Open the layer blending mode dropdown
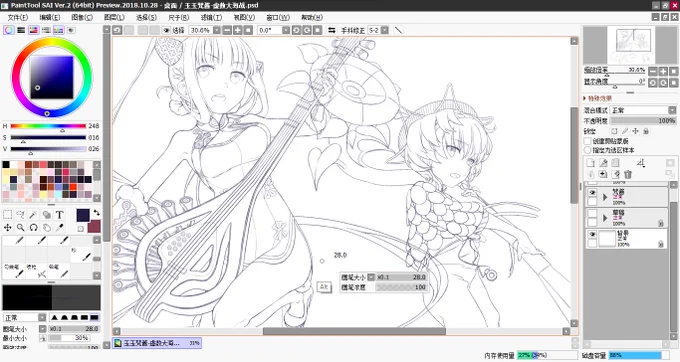The height and width of the screenshot is (362, 680). pos(672,110)
